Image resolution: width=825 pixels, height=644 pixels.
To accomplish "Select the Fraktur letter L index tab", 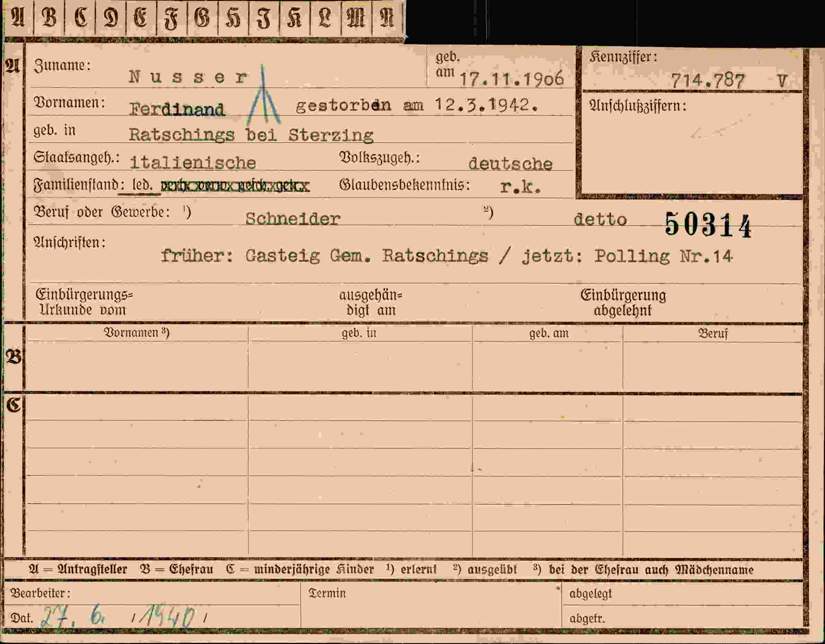I will coord(325,18).
